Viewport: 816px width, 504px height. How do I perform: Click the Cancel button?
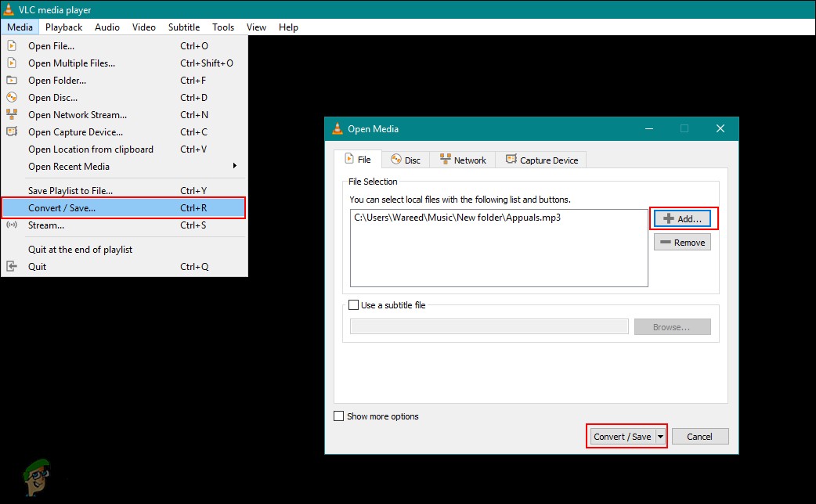point(700,437)
